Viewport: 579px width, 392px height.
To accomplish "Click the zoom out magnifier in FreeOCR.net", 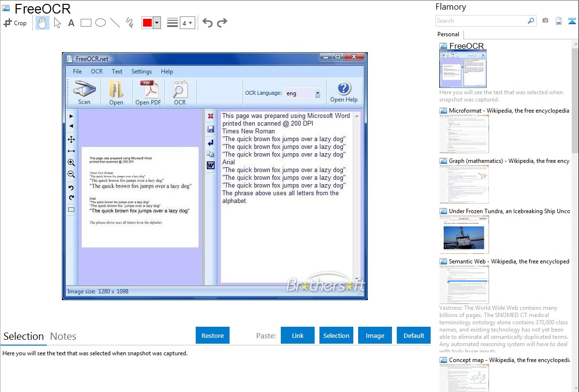I will [x=71, y=174].
